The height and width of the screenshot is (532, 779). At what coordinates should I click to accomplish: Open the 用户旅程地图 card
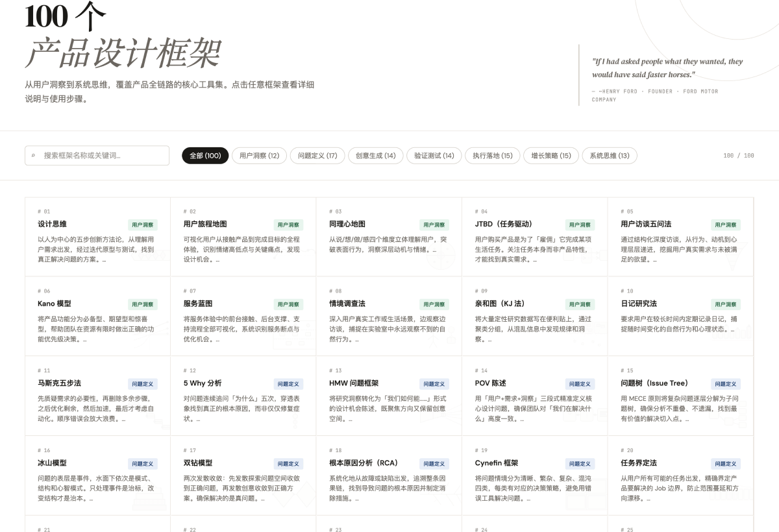(x=205, y=224)
